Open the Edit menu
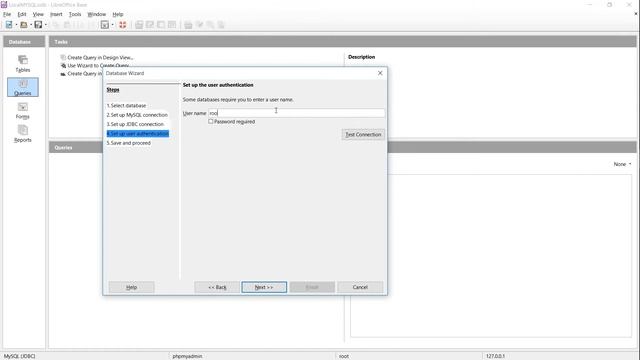This screenshot has height=360, width=640. [x=22, y=14]
